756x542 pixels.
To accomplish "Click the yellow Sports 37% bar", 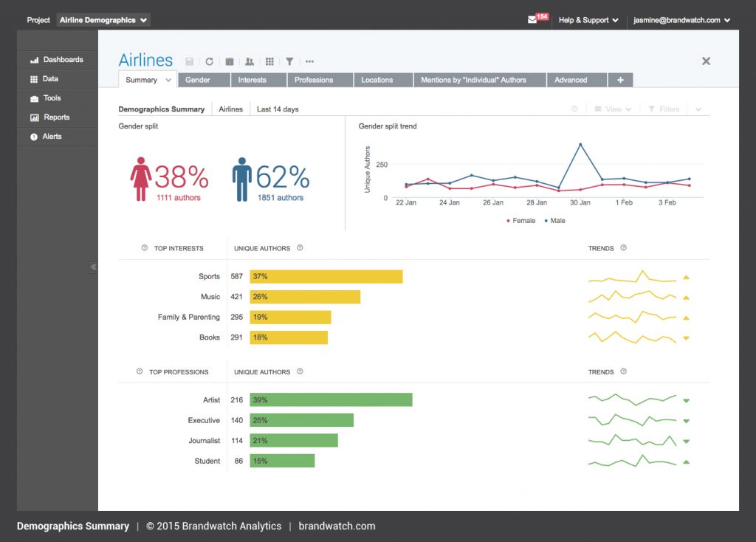I will (326, 276).
